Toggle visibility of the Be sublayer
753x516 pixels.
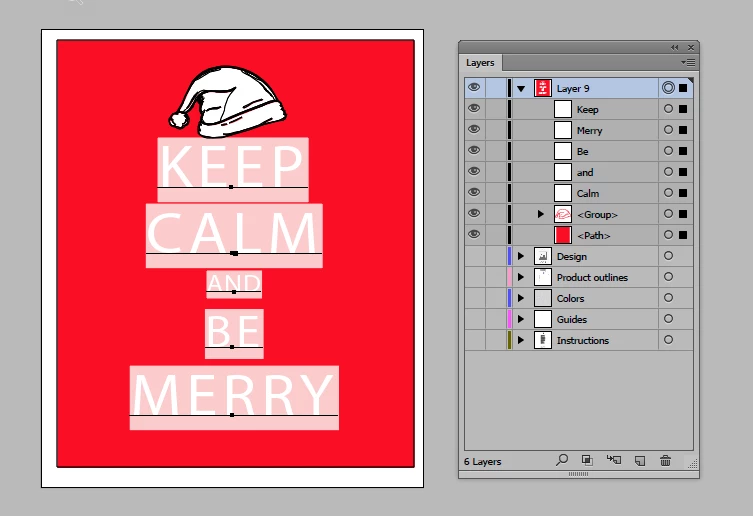[x=474, y=150]
